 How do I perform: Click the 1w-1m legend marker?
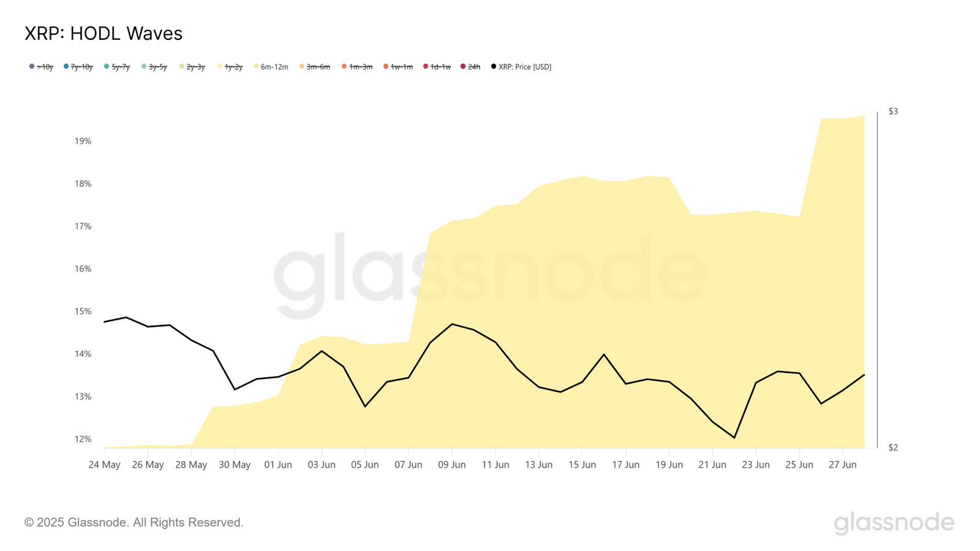(386, 66)
